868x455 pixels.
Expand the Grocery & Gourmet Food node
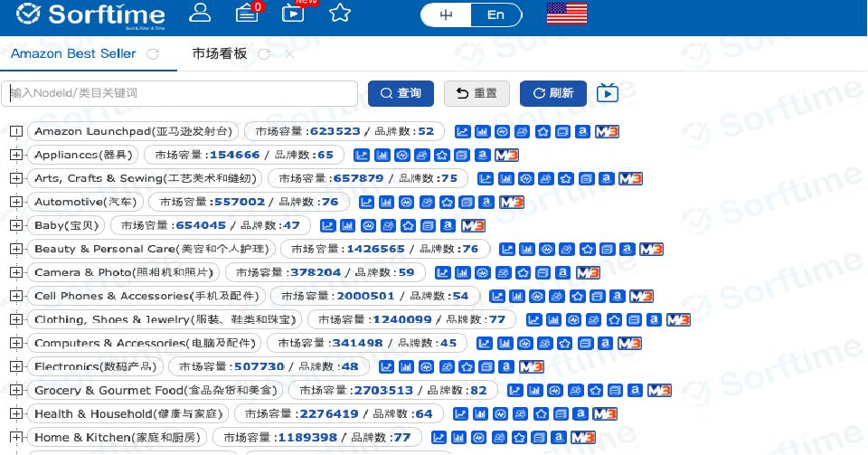click(x=16, y=390)
